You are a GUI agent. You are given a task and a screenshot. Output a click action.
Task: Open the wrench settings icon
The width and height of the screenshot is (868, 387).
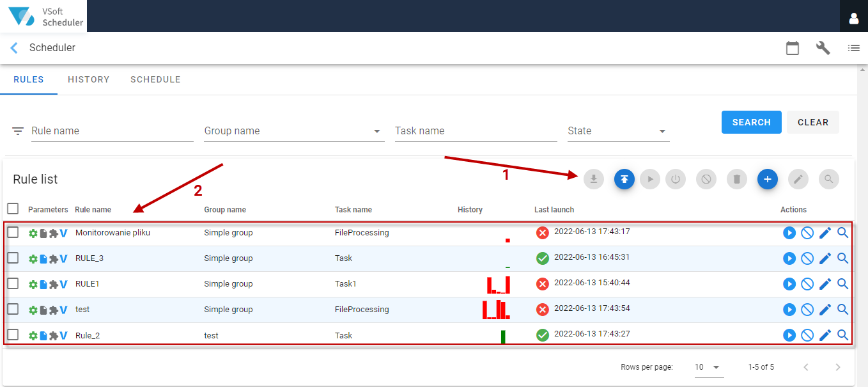tap(823, 48)
